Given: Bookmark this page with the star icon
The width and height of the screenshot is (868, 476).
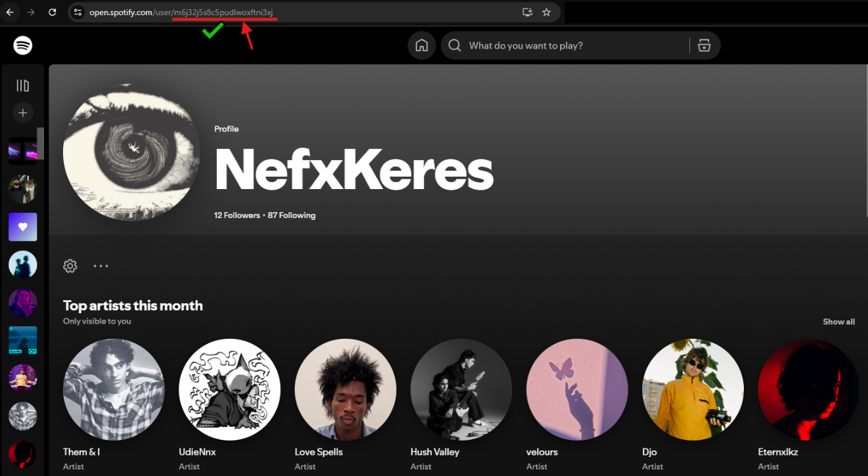Looking at the screenshot, I should point(546,12).
